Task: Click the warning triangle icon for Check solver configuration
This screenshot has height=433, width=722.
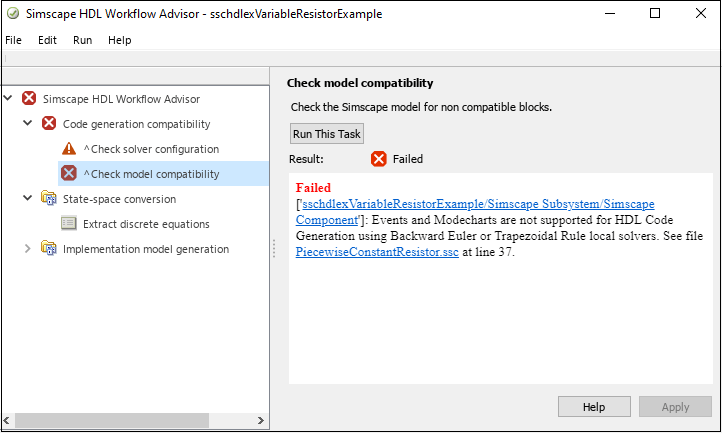Action: coord(69,149)
